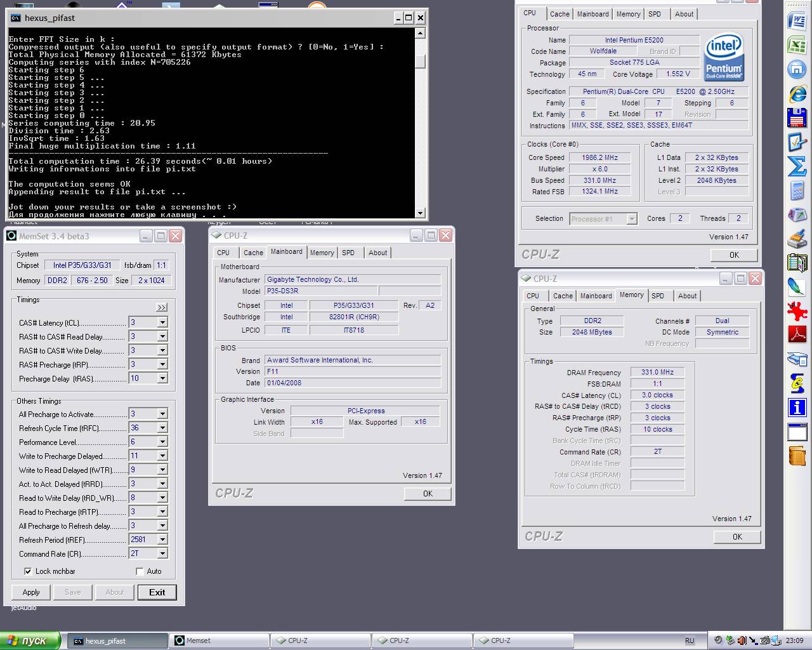The image size is (812, 650).
Task: Click the red ink splat icon
Action: (797, 311)
